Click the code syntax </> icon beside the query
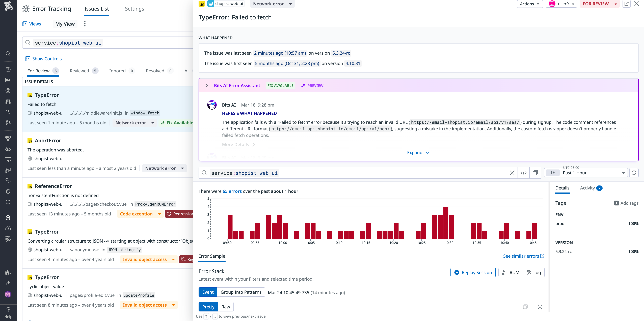This screenshot has height=321, width=644. pyautogui.click(x=523, y=173)
